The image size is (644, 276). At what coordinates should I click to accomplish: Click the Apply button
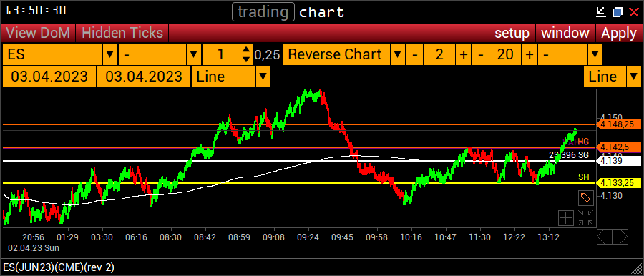tap(619, 33)
